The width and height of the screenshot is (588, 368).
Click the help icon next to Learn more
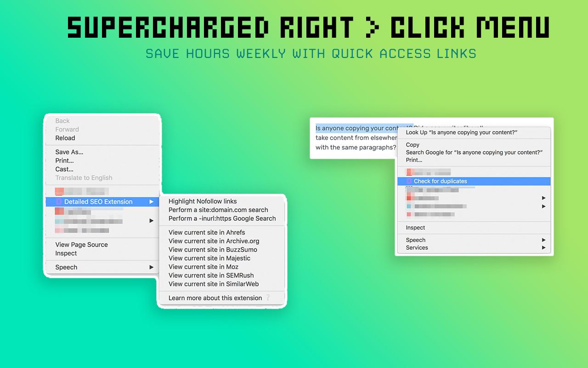267,298
